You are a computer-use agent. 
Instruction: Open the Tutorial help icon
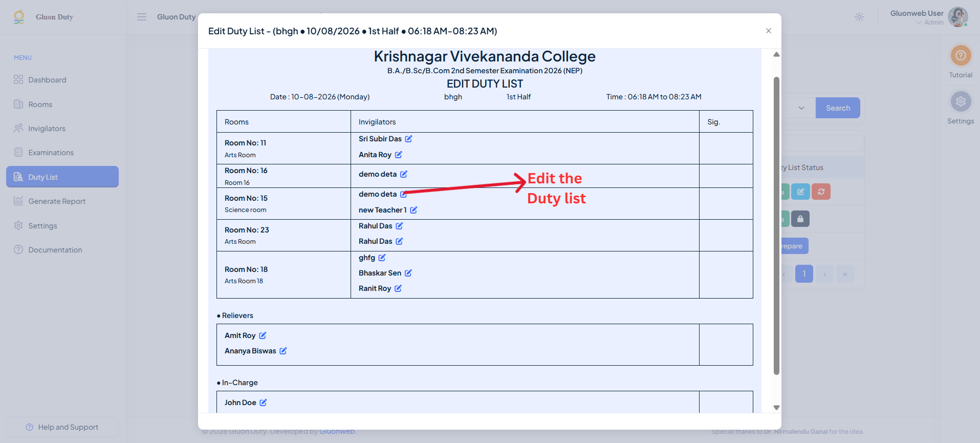[961, 55]
